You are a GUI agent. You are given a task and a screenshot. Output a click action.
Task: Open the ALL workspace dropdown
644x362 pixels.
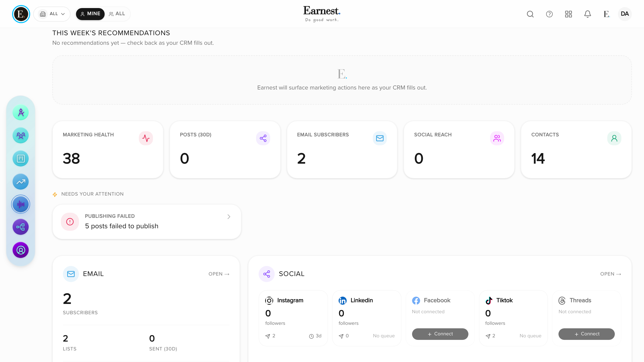coord(52,14)
